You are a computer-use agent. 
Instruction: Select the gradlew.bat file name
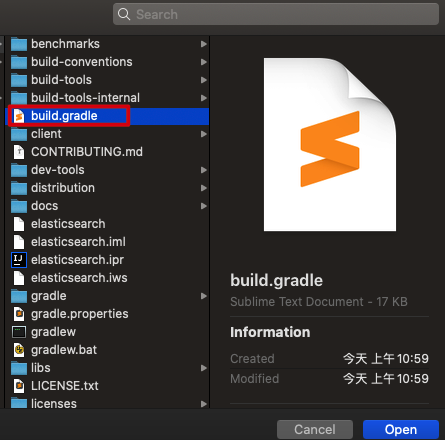[x=64, y=350]
